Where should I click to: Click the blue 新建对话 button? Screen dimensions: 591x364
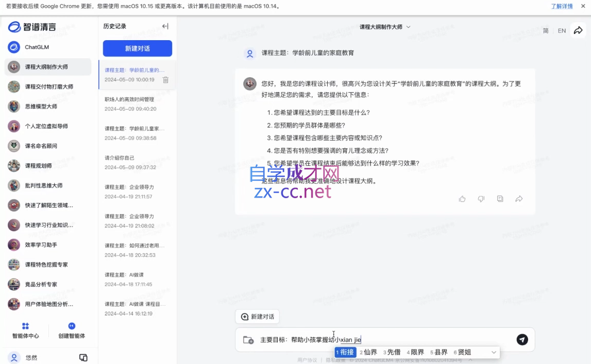138,48
